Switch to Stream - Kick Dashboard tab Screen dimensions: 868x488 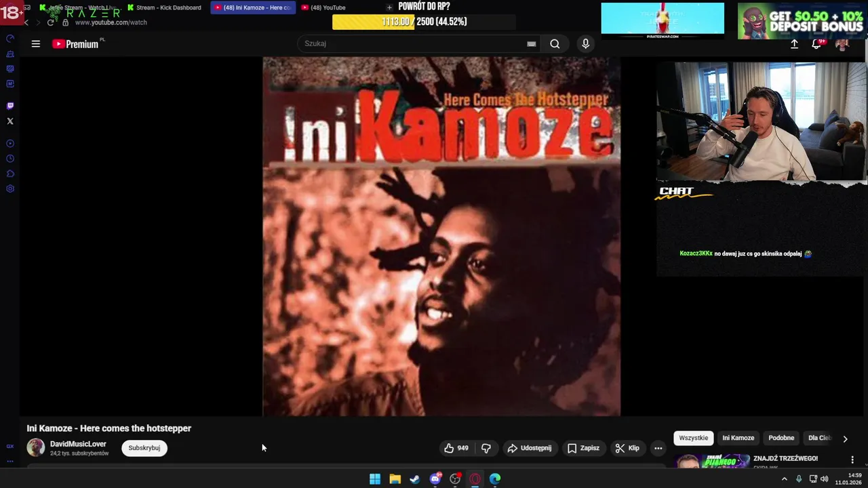click(x=165, y=7)
